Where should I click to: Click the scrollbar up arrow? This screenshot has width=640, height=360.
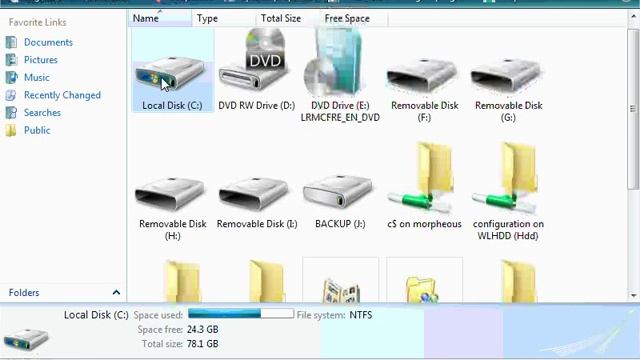[633, 16]
